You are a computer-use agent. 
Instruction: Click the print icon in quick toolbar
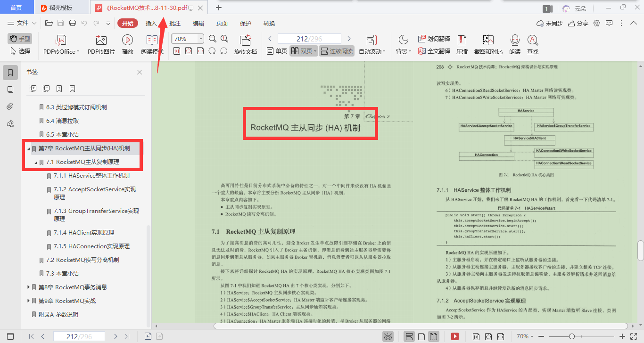73,23
